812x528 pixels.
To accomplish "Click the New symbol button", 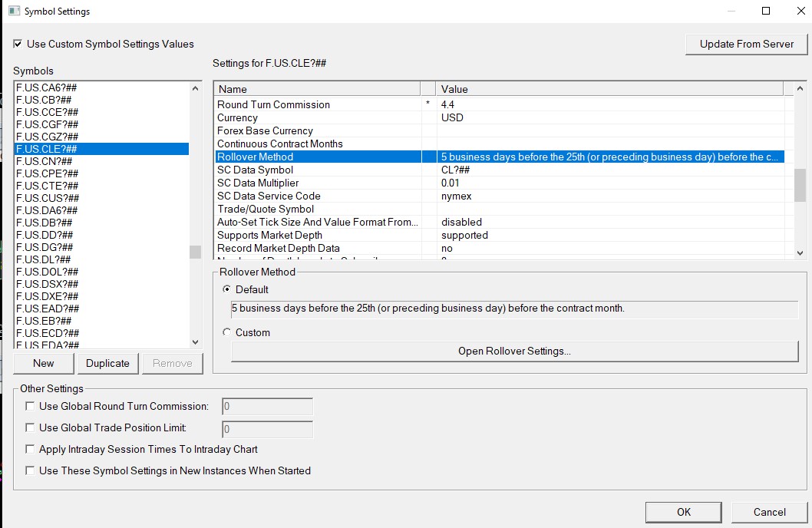I will 44,364.
